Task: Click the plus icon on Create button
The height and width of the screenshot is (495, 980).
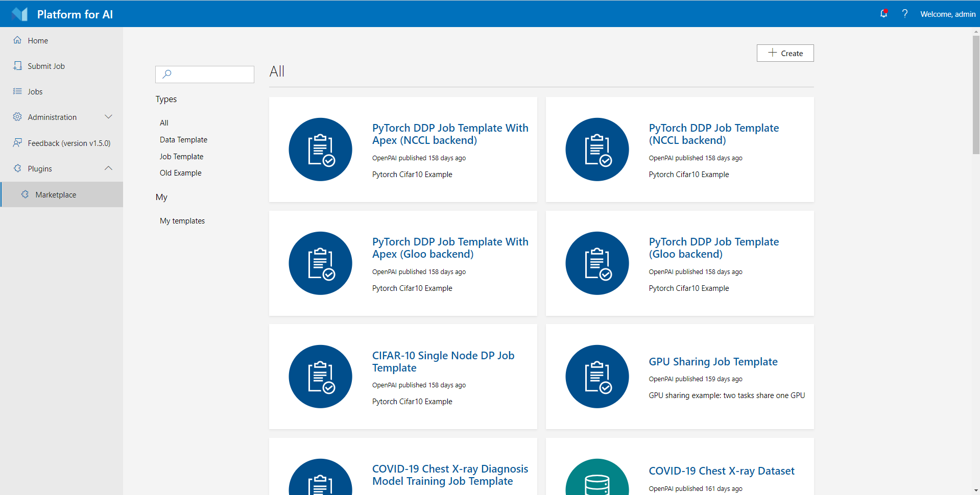Action: coord(773,53)
